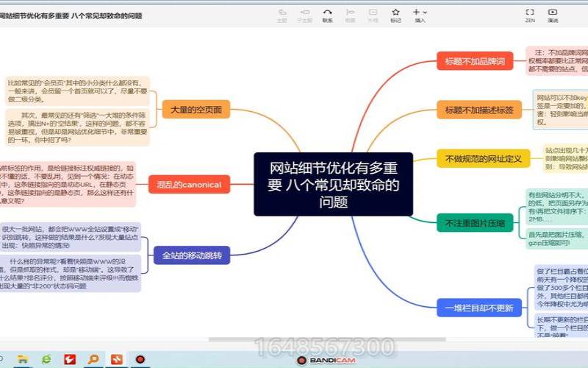Select the 一堆栏目却不更新 topic

(479, 308)
